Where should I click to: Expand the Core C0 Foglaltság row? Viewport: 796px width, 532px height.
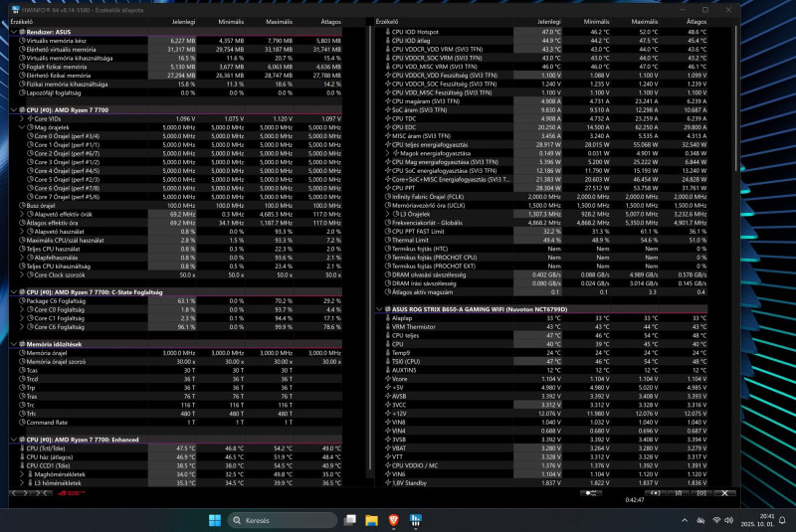(22, 309)
